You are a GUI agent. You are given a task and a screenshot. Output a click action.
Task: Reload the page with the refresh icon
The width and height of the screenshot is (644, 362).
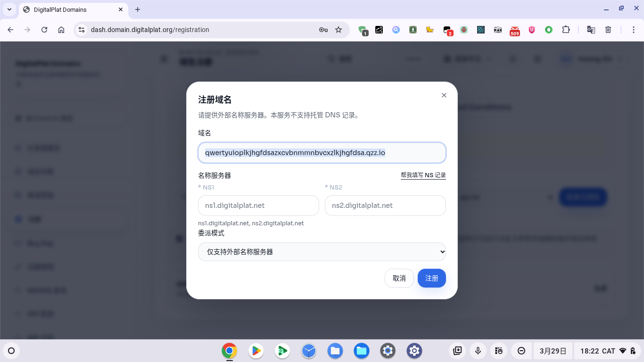(x=44, y=30)
